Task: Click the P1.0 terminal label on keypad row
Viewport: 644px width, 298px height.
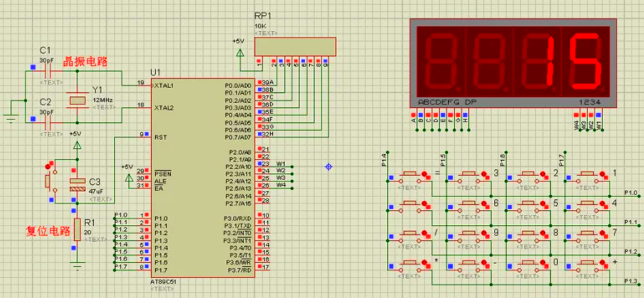Action: tap(631, 192)
